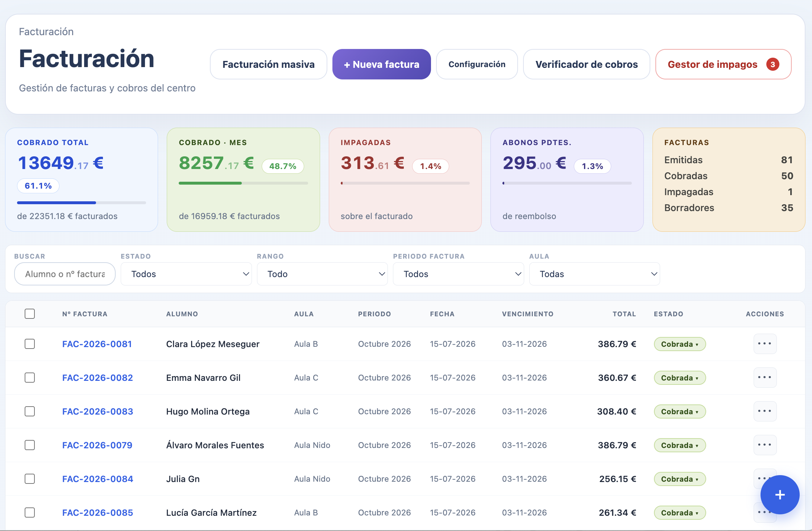Open actions dots for FAC-2026-0083

point(765,411)
